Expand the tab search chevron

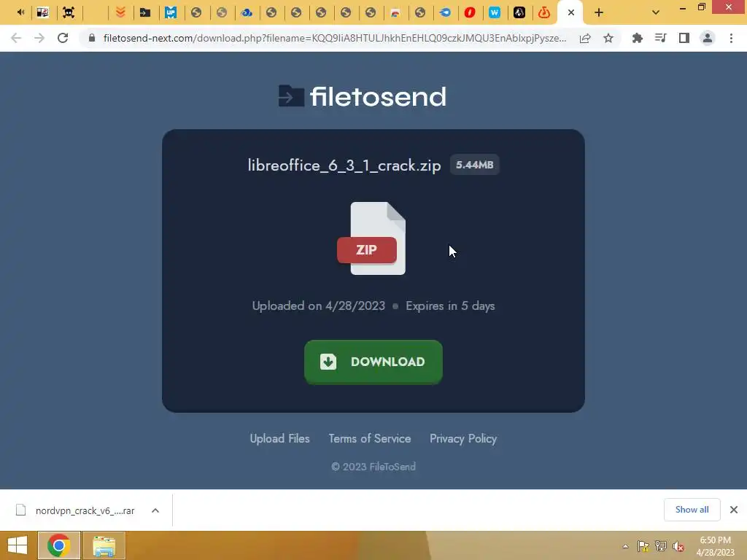(x=656, y=13)
